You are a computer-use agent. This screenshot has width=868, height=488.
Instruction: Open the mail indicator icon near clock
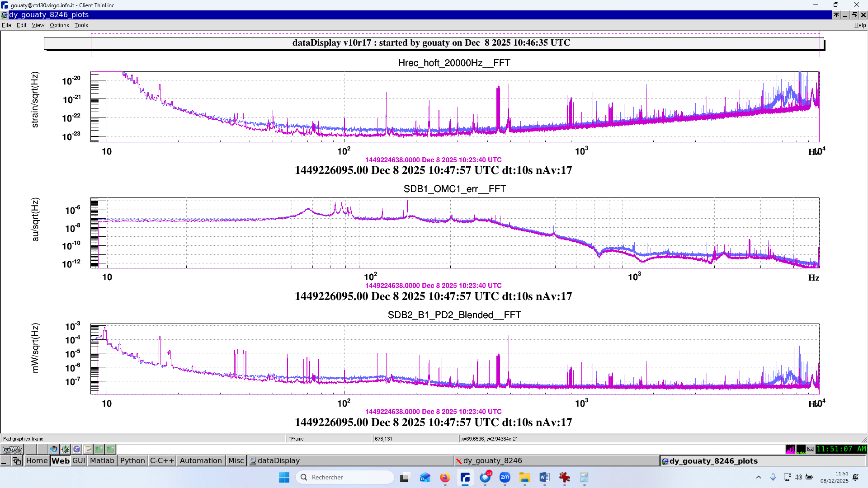point(811,449)
